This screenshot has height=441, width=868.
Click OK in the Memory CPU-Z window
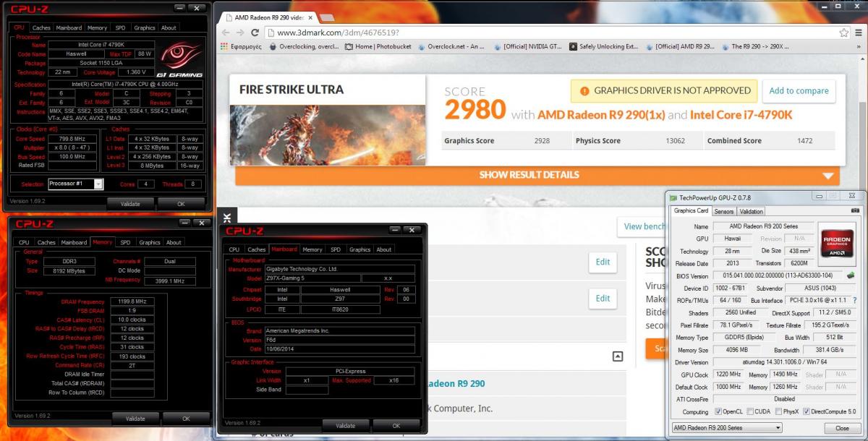tap(186, 419)
